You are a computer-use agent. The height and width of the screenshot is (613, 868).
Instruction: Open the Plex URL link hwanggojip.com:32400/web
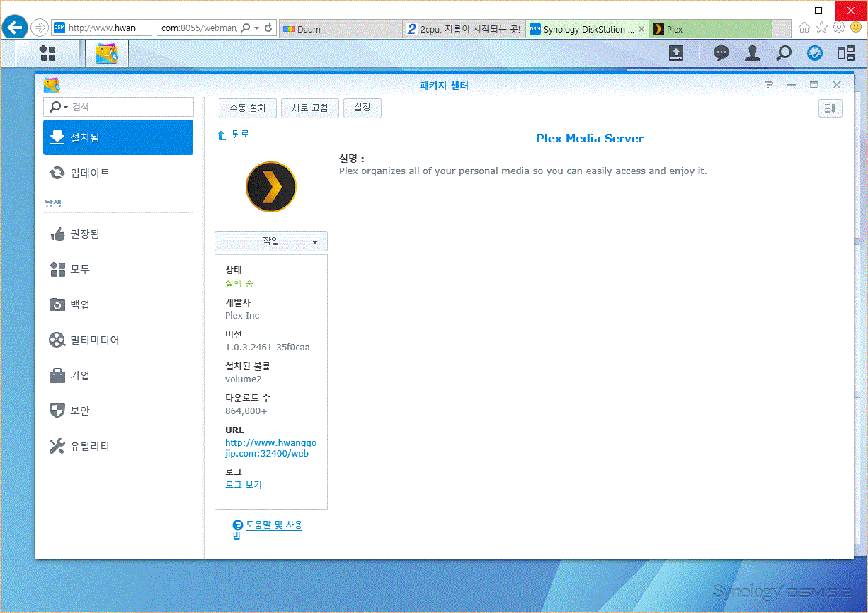click(270, 448)
